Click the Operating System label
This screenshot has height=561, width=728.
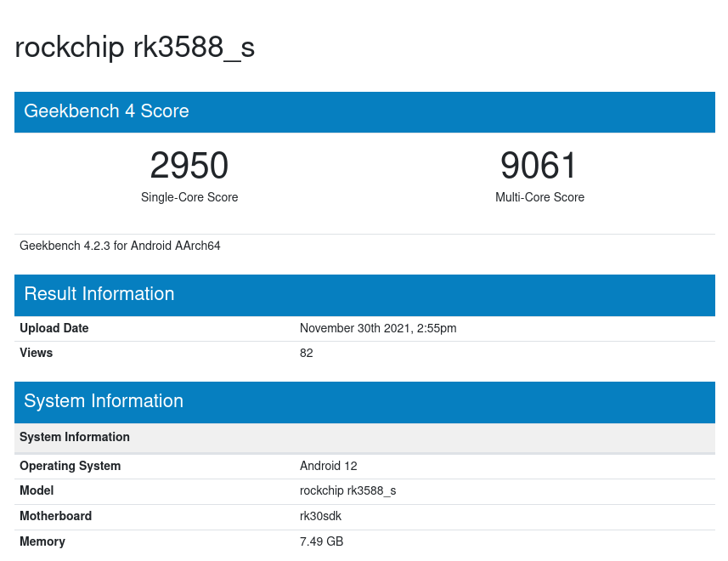pos(71,466)
